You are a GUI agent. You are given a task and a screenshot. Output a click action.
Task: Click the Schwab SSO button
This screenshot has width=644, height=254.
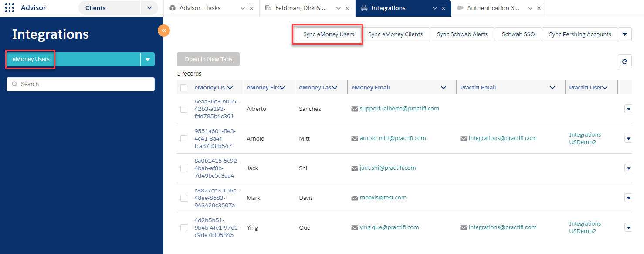point(518,34)
